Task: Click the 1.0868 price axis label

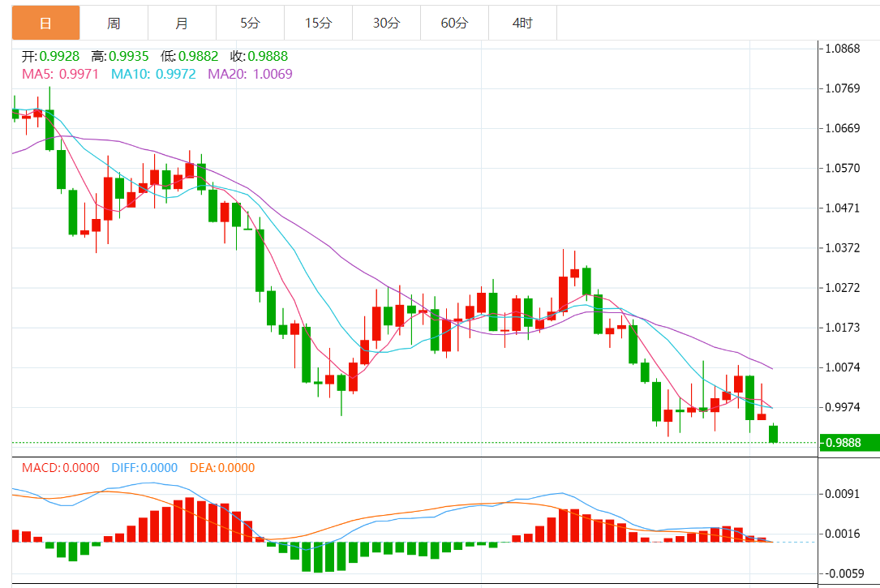Action: [x=843, y=49]
